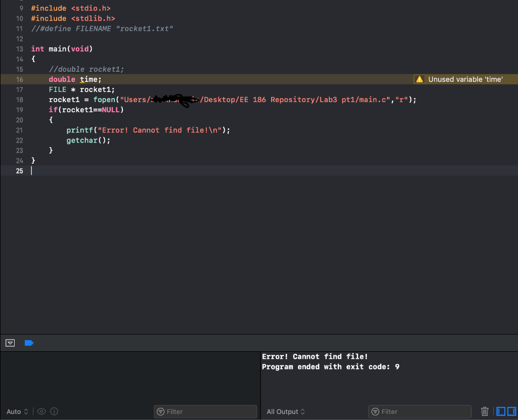Show only the console view pane
The width and height of the screenshot is (518, 420).
512,411
